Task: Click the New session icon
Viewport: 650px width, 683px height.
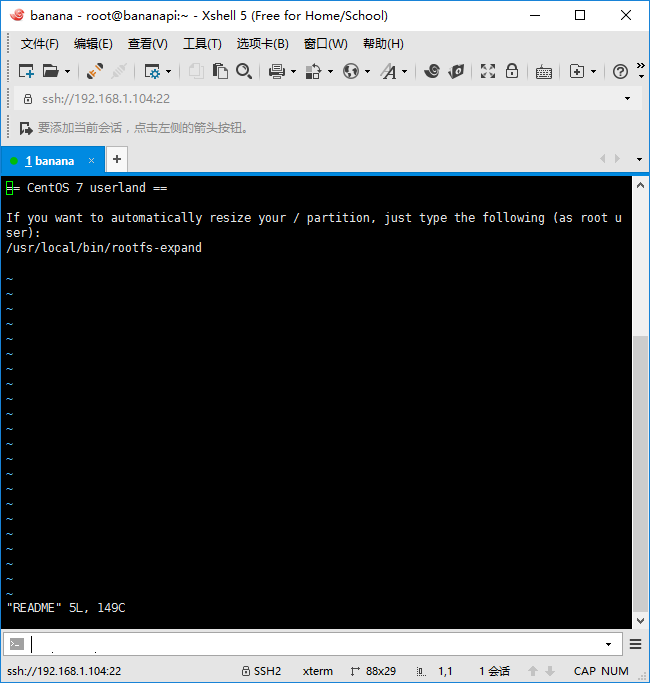Action: pos(26,71)
